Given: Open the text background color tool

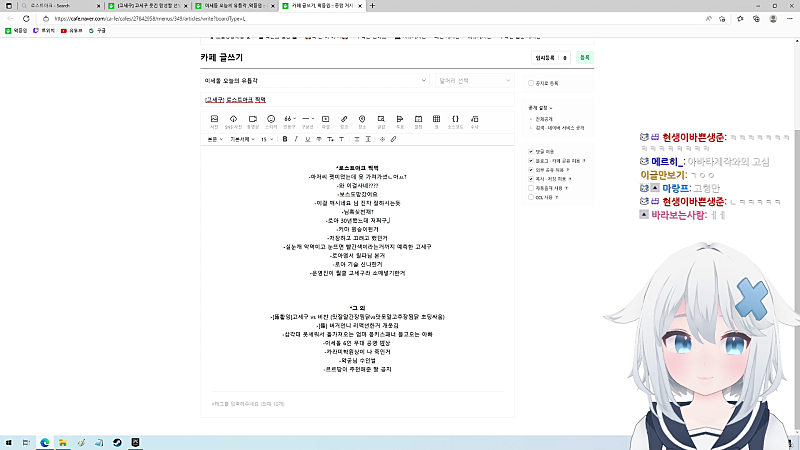Looking at the screenshot, I should [342, 139].
